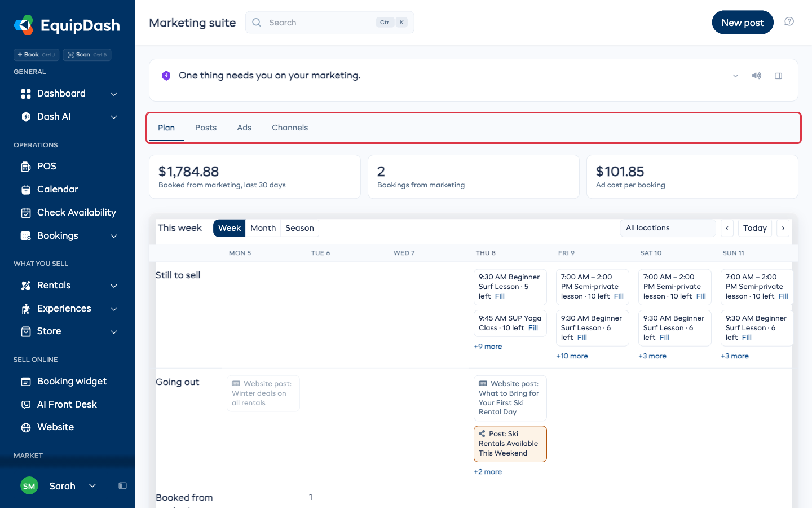Open Ski Rentals Available This Weekend post
Image resolution: width=812 pixels, height=508 pixels.
pyautogui.click(x=510, y=444)
